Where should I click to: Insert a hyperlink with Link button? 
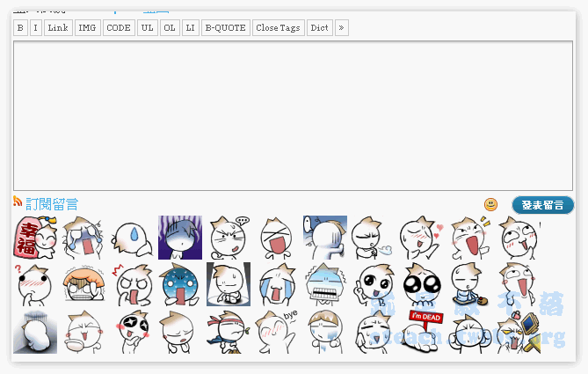[58, 28]
